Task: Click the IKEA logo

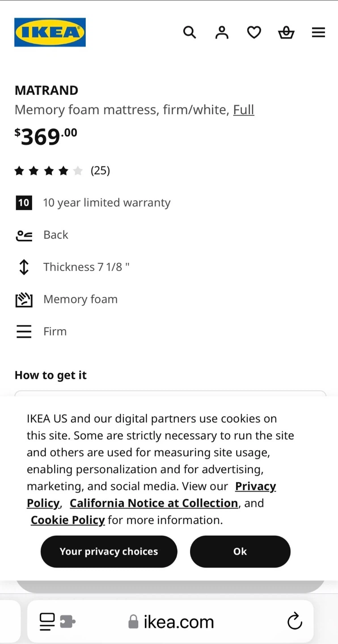Action: click(50, 32)
